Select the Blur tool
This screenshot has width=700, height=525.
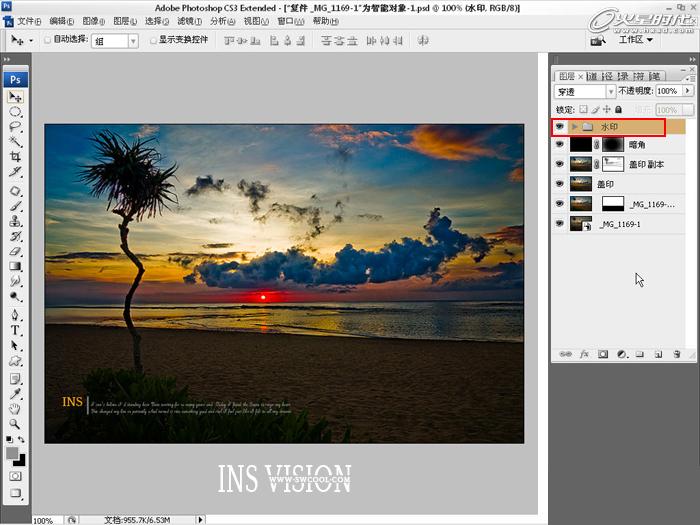click(x=15, y=281)
